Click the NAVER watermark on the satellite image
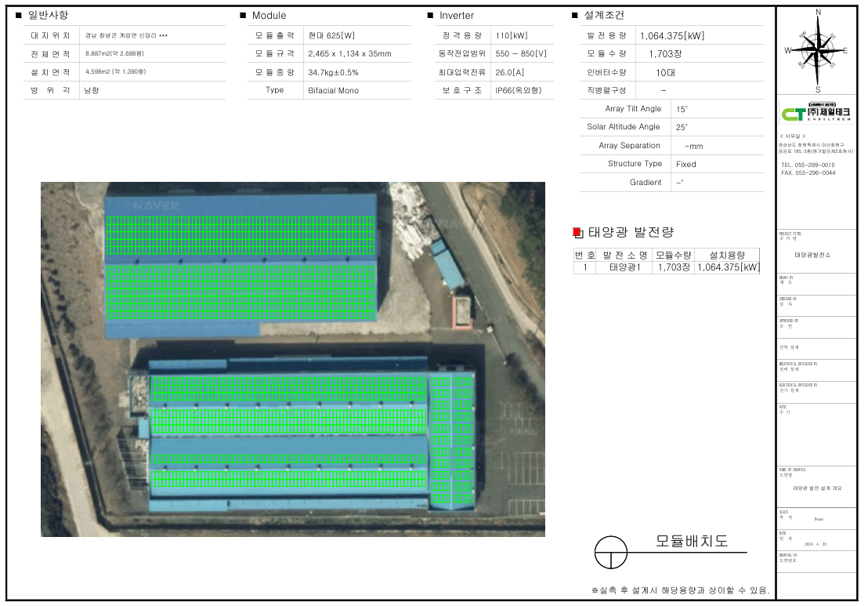Image resolution: width=868 pixels, height=606 pixels. pos(157,205)
